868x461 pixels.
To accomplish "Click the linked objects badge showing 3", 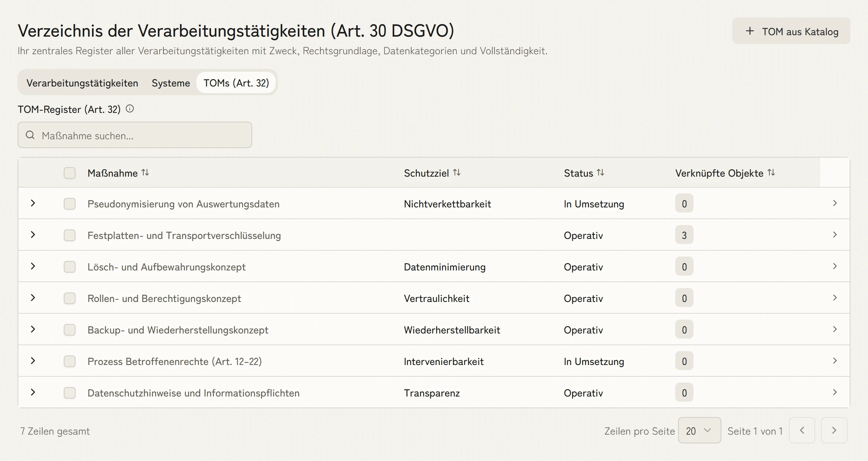I will coord(684,235).
